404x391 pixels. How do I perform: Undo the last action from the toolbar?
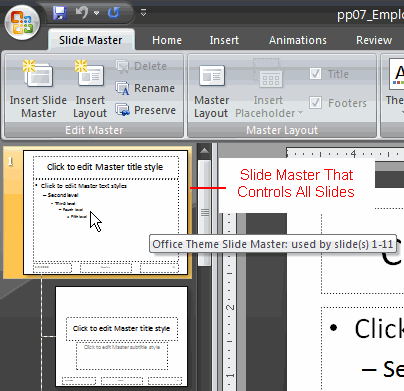81,13
